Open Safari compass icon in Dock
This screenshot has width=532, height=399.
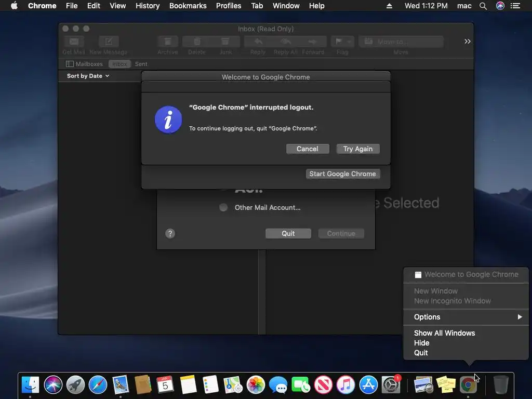[98, 385]
